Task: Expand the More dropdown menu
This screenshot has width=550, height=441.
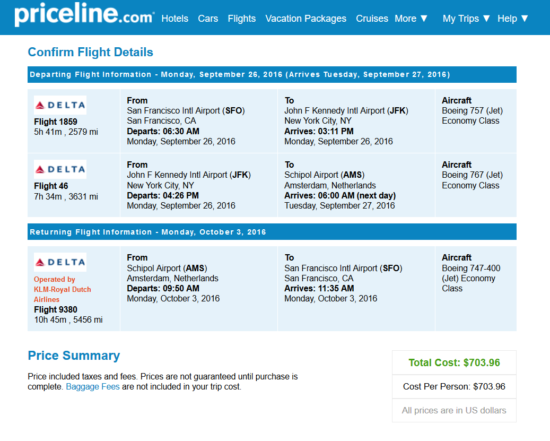Action: tap(411, 19)
